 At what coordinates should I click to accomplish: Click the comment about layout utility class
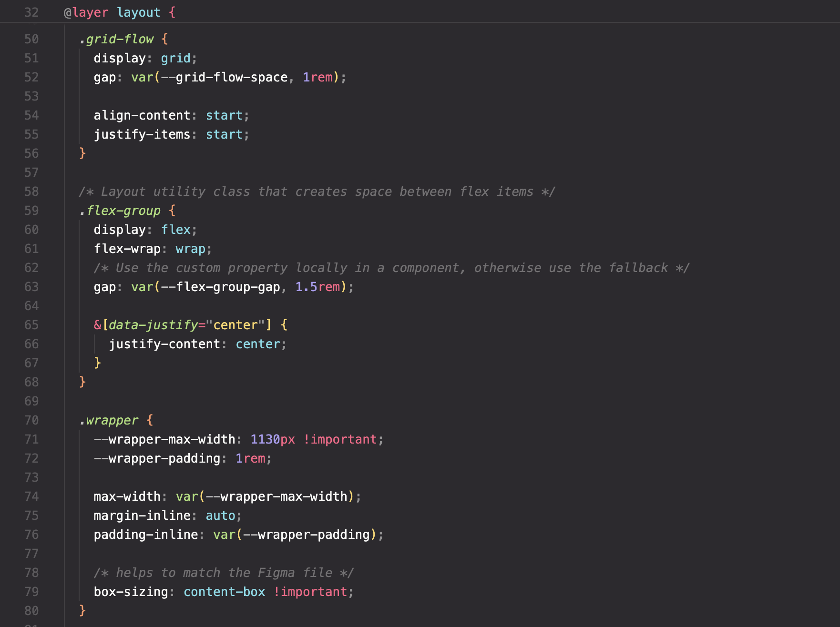[x=317, y=192]
